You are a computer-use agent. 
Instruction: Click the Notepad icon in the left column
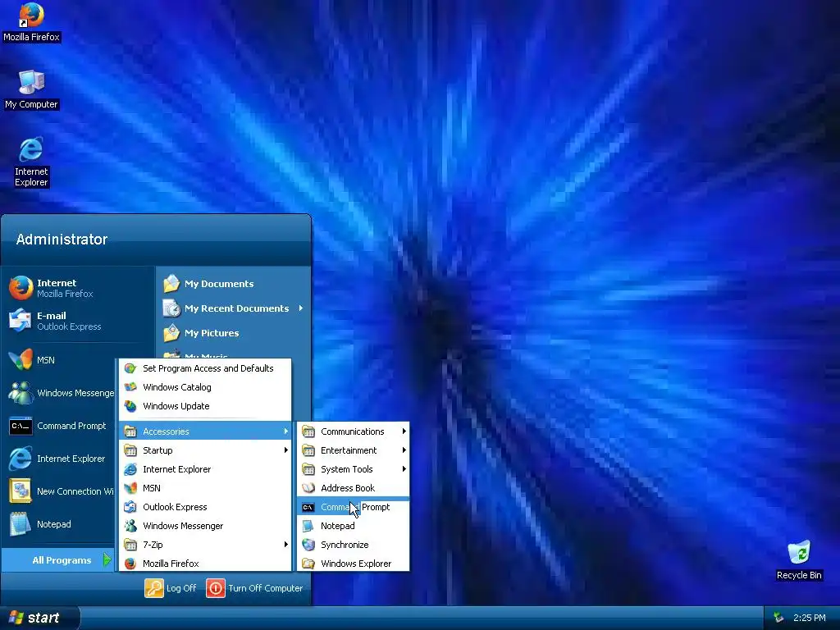[x=21, y=524]
